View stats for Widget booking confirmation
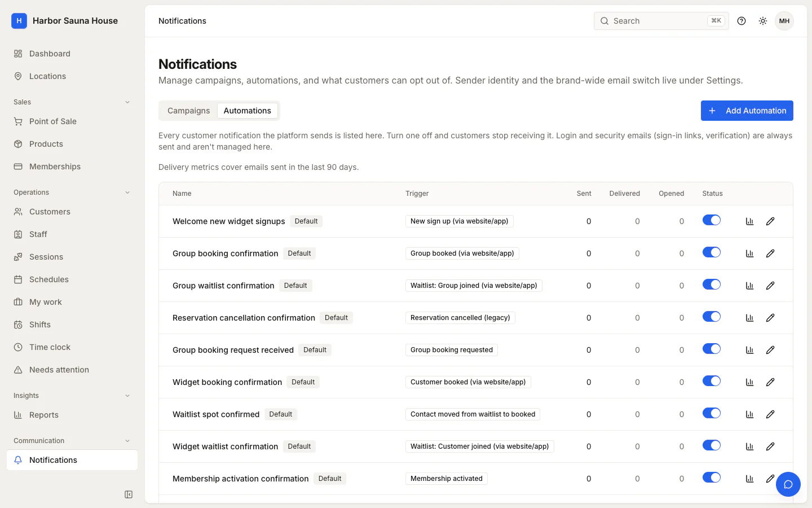This screenshot has height=508, width=812. [749, 382]
